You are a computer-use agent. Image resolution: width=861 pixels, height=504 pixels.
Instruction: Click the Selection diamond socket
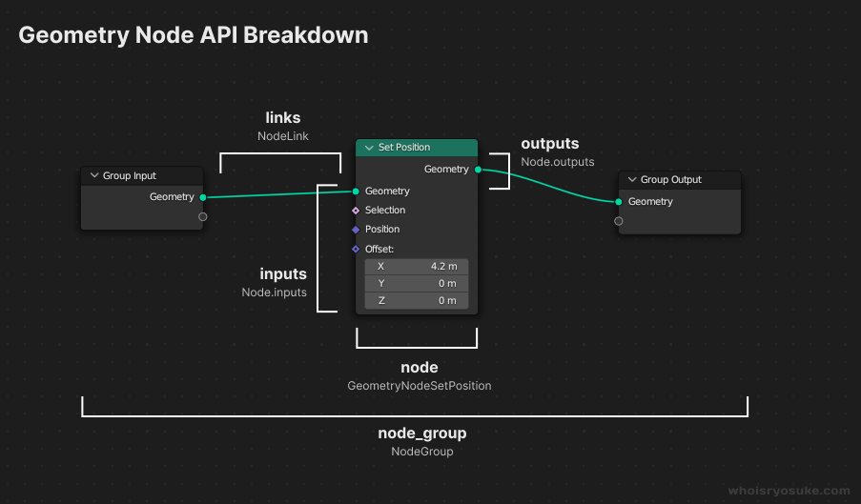(356, 210)
